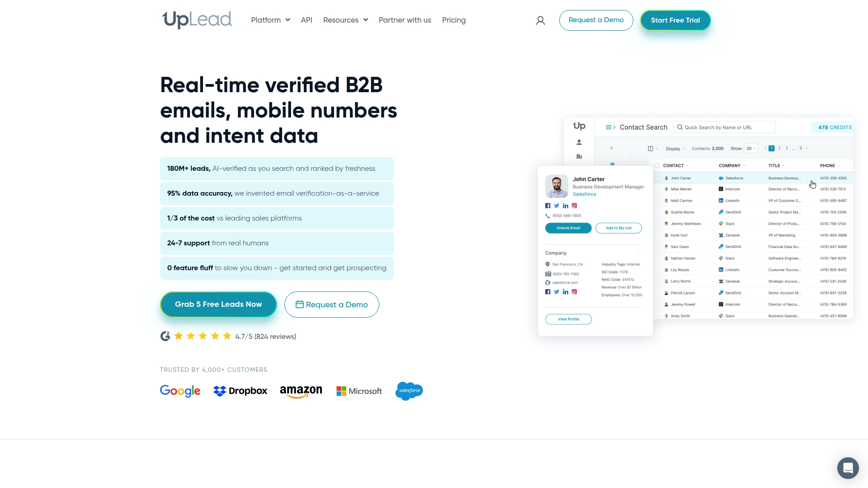Collapse the Company section on the contact card

639,253
